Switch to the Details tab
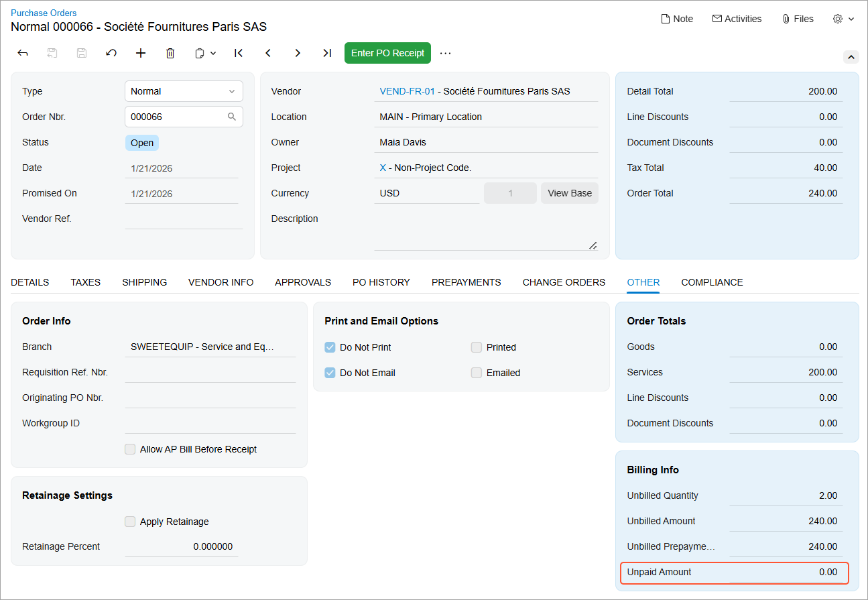The width and height of the screenshot is (868, 600). pos(30,282)
